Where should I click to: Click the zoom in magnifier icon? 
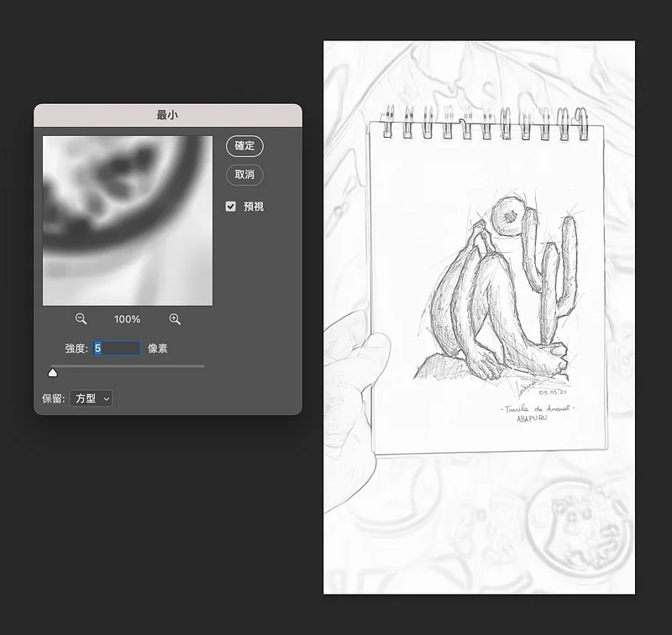[x=175, y=319]
